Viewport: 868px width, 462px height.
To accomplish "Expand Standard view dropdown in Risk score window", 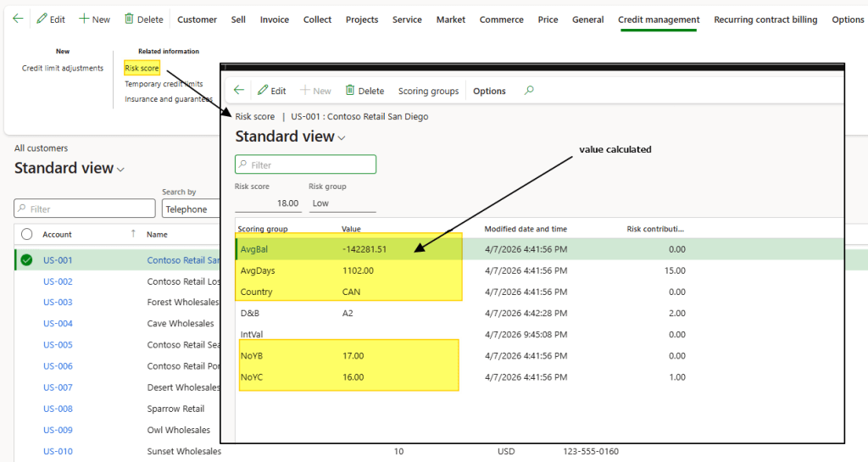I will (342, 138).
